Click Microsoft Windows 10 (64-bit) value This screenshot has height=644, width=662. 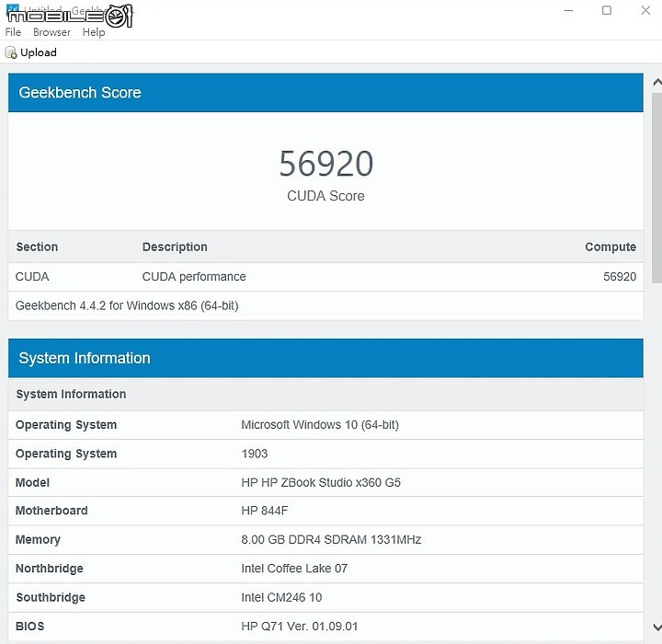click(x=320, y=425)
